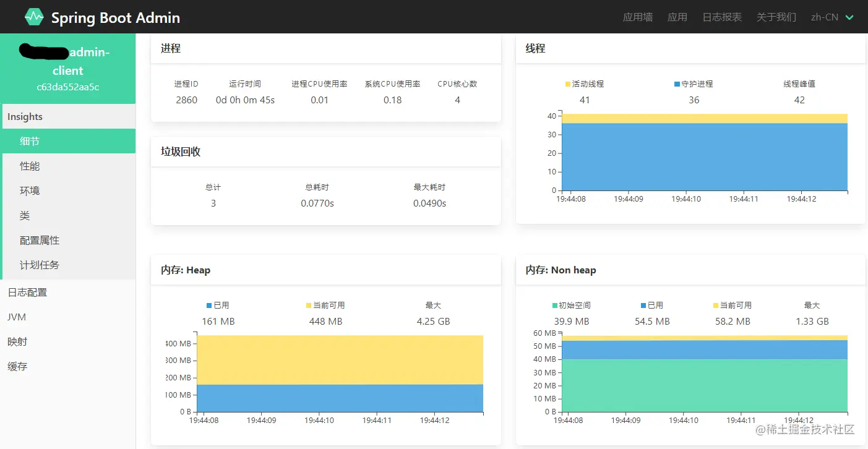The image size is (868, 449).
Task: Go to 日志报表 in top navigation
Action: (x=722, y=17)
